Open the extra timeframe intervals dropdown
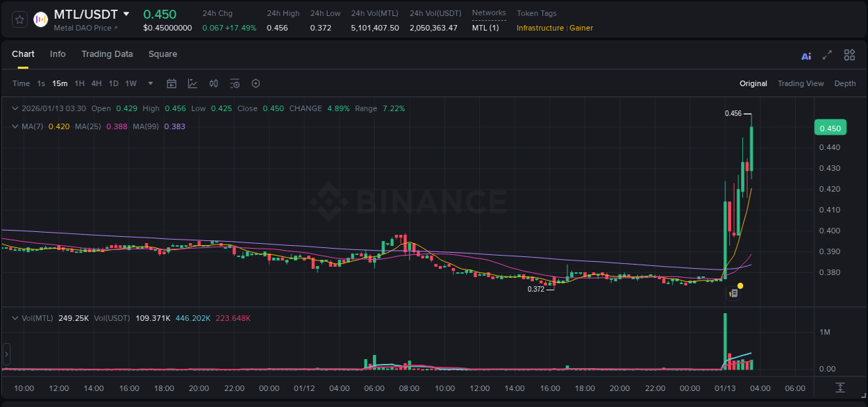 tap(149, 83)
